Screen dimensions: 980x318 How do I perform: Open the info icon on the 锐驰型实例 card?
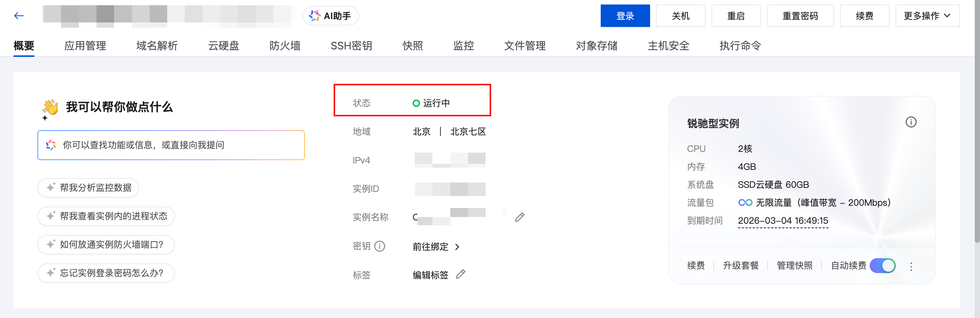click(x=911, y=122)
